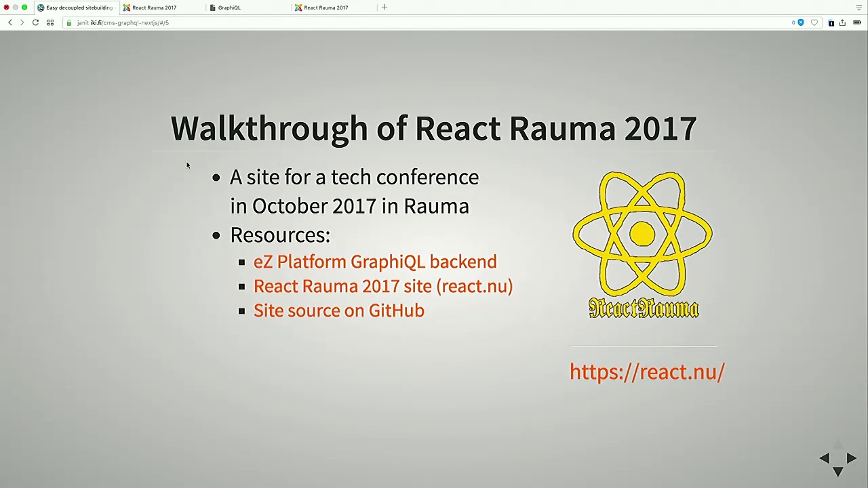Follow the https://react.nu/ link
Image resolution: width=868 pixels, height=488 pixels.
[647, 371]
